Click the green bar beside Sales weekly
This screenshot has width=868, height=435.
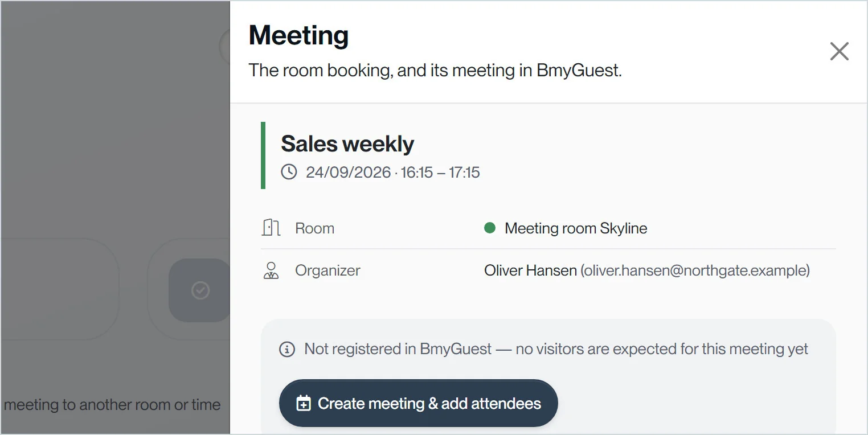click(263, 155)
